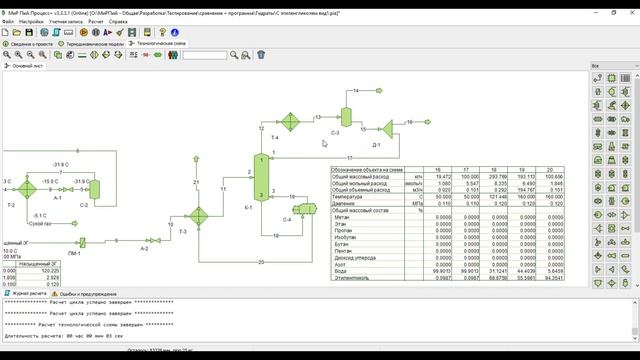Open the Учетная запись menu
The height and width of the screenshot is (360, 640).
coord(66,22)
